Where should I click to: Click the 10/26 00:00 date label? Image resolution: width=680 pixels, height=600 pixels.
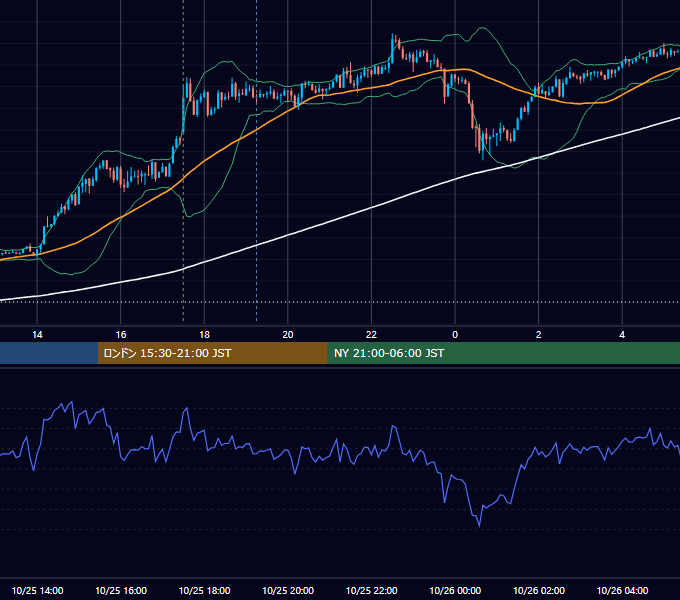coord(455,590)
